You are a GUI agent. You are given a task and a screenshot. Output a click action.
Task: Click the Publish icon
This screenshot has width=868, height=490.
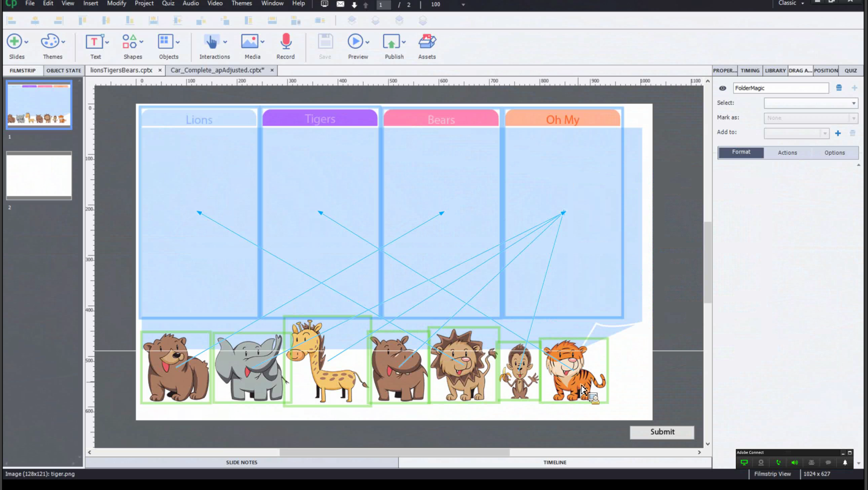pyautogui.click(x=391, y=42)
